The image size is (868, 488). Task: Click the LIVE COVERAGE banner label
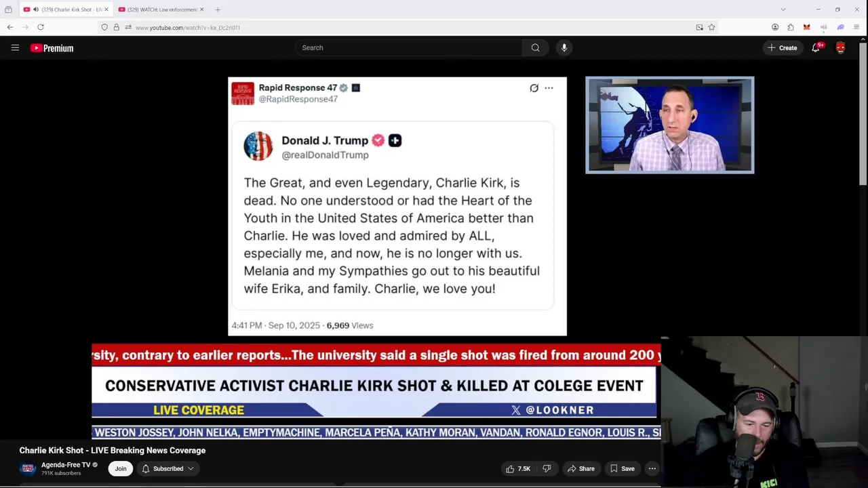(199, 410)
